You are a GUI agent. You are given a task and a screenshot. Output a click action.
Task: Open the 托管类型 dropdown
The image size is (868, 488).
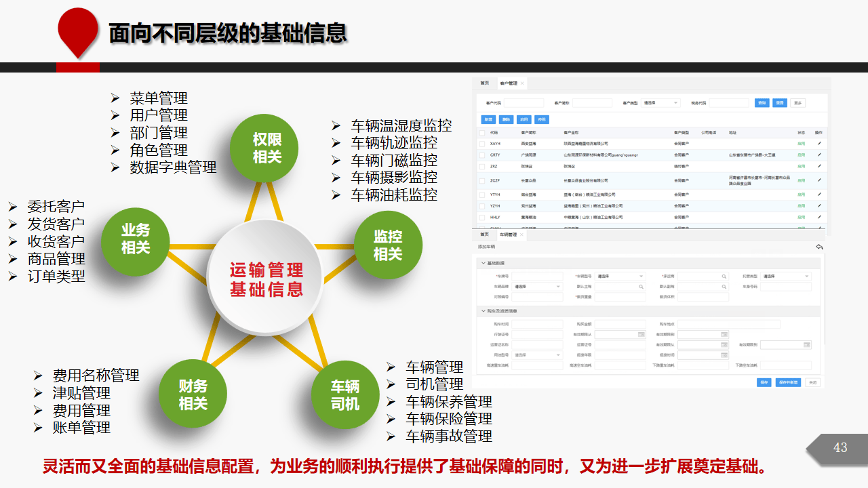[785, 277]
